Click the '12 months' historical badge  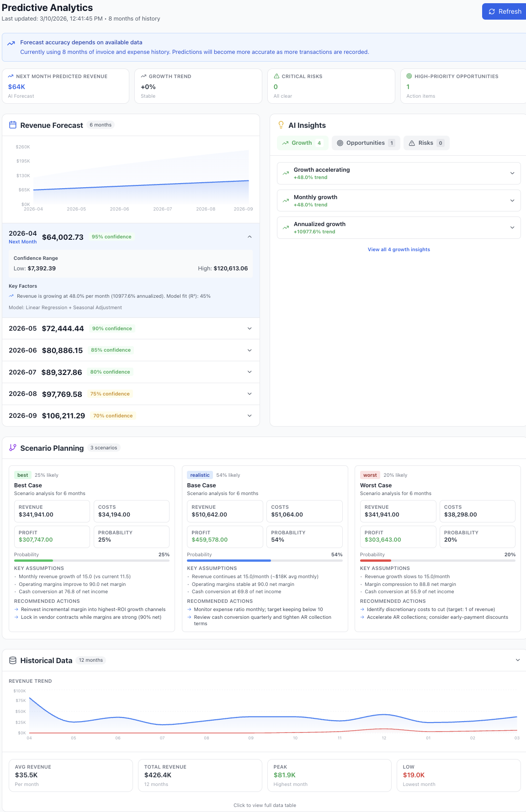point(91,660)
